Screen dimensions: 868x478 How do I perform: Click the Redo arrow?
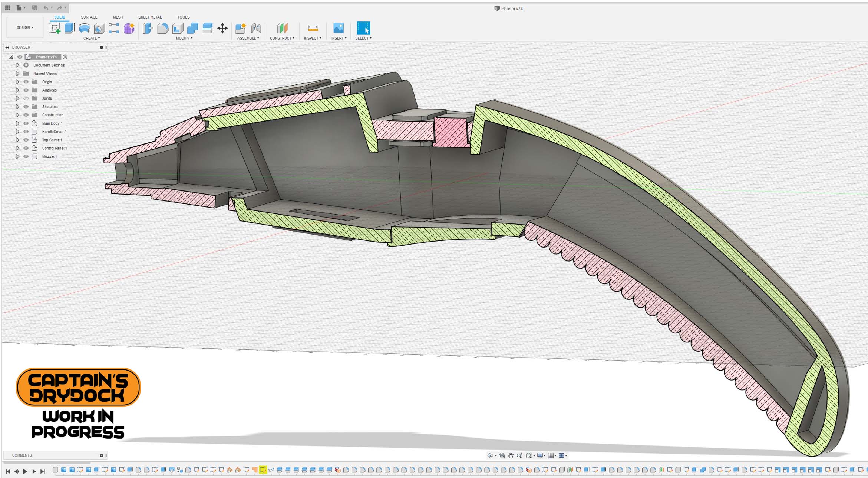coord(60,7)
